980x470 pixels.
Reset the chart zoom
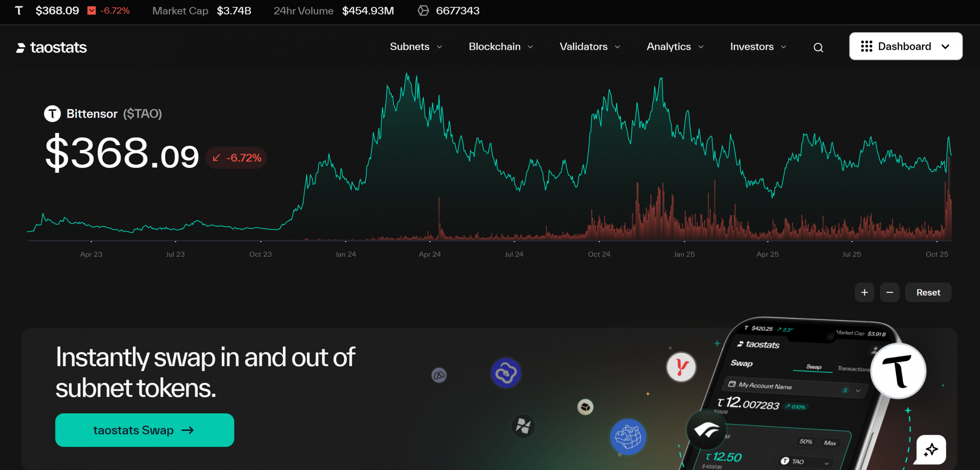pyautogui.click(x=928, y=292)
